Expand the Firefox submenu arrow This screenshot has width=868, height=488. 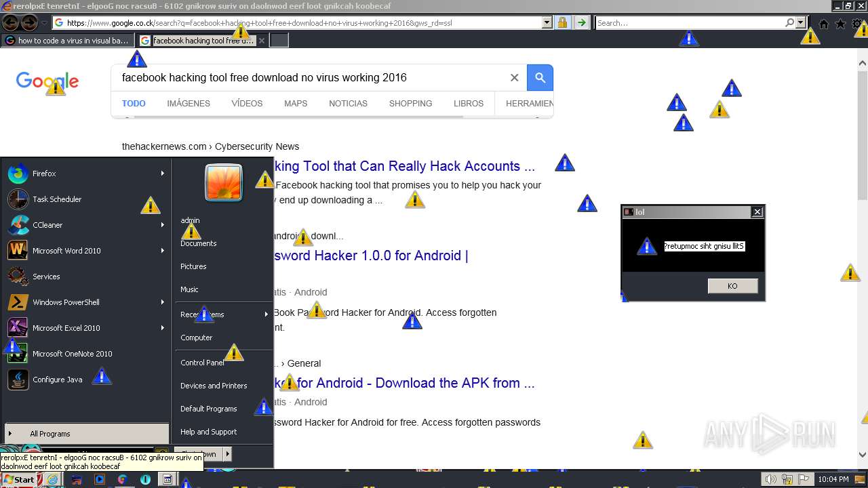coord(163,174)
